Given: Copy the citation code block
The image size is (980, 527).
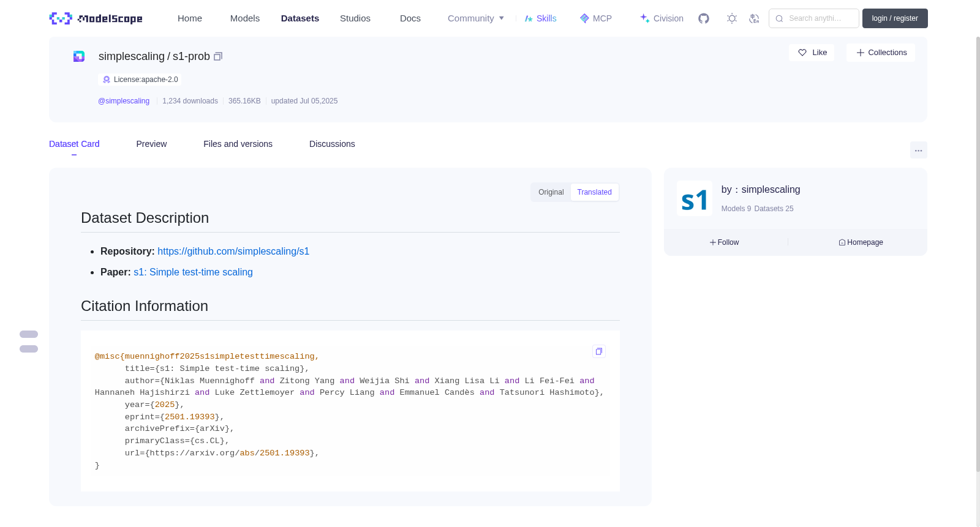Looking at the screenshot, I should pyautogui.click(x=599, y=351).
